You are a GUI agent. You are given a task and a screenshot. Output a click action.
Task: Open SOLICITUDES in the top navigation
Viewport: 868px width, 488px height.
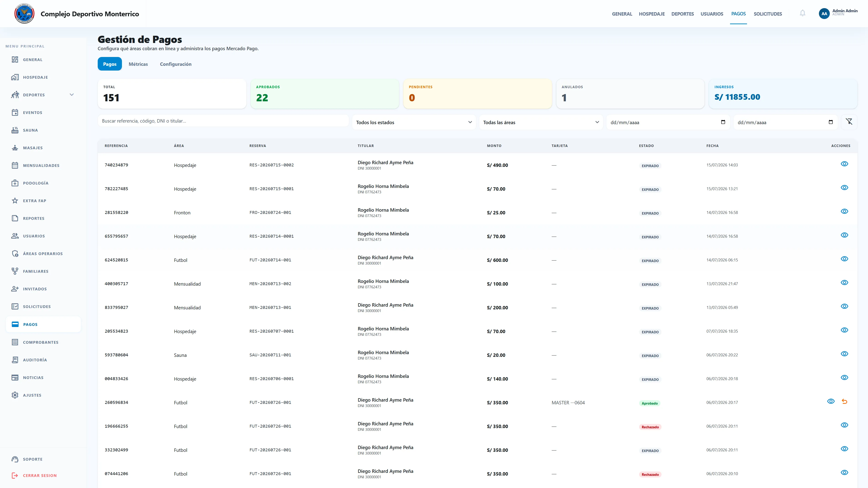click(x=768, y=14)
